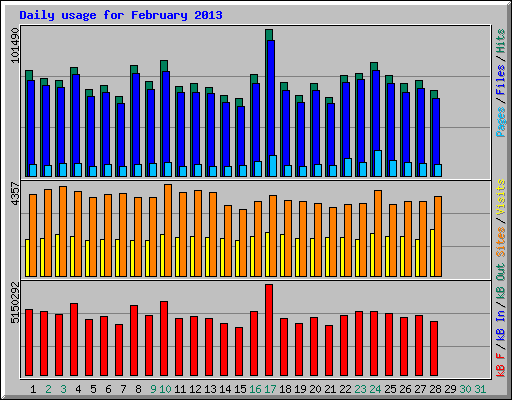
Task: Click day label 29 on the x-axis
Action: 450,389
